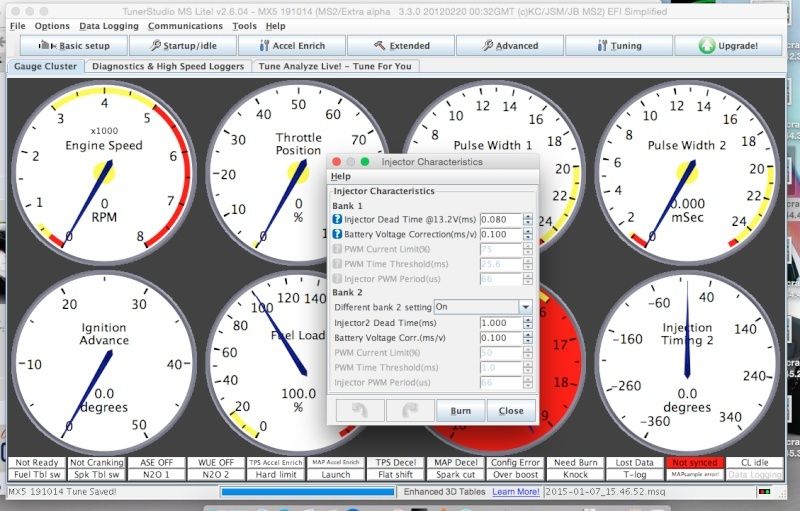
Task: Click the Hard limit status indicator
Action: coord(276,474)
